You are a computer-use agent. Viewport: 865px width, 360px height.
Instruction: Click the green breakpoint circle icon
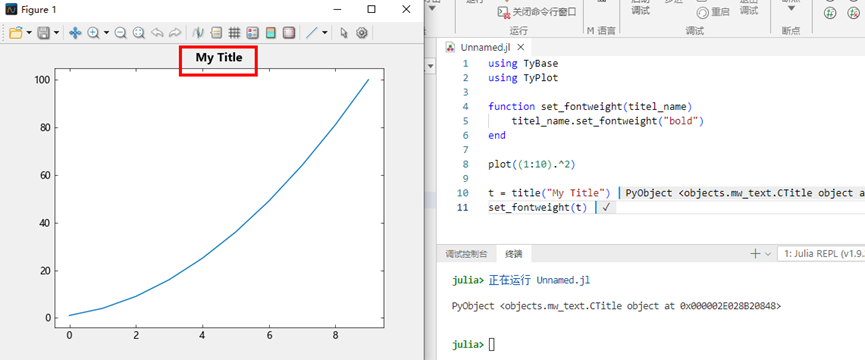pos(829,12)
